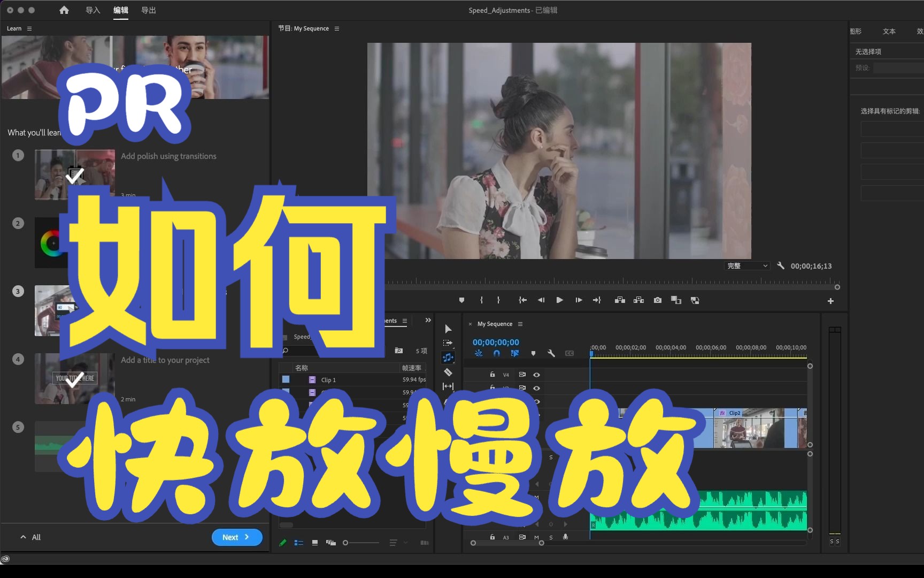Select the Razor tool in the timeline toolbar
Screen dimensions: 924x578
click(448, 372)
